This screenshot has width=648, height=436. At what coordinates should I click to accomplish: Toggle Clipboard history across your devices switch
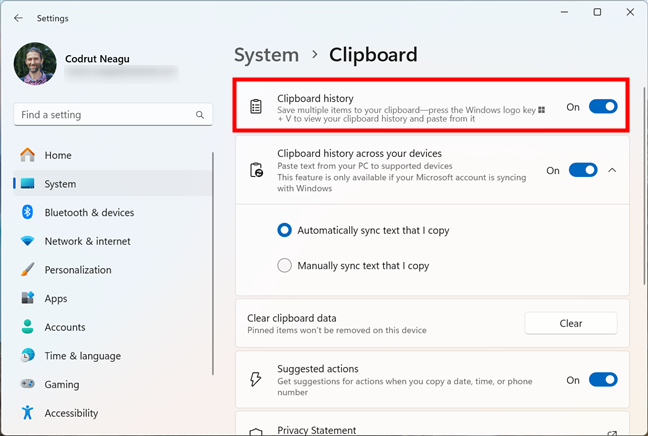click(583, 170)
